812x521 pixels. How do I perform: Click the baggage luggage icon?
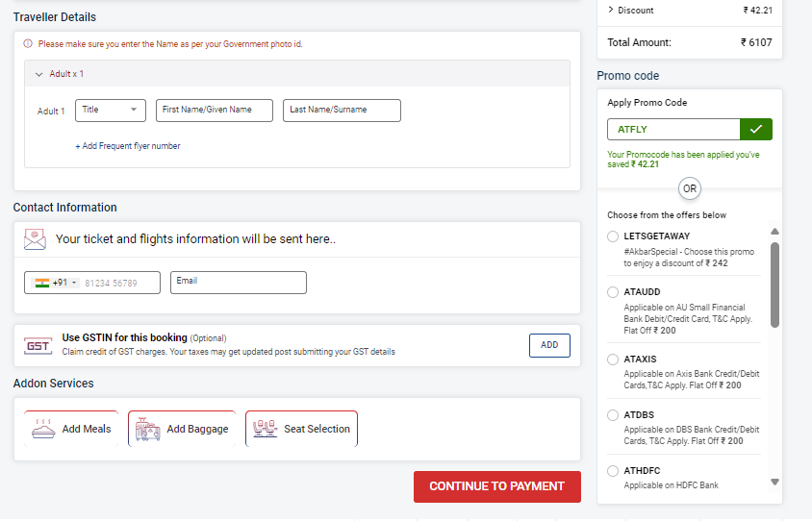point(148,429)
